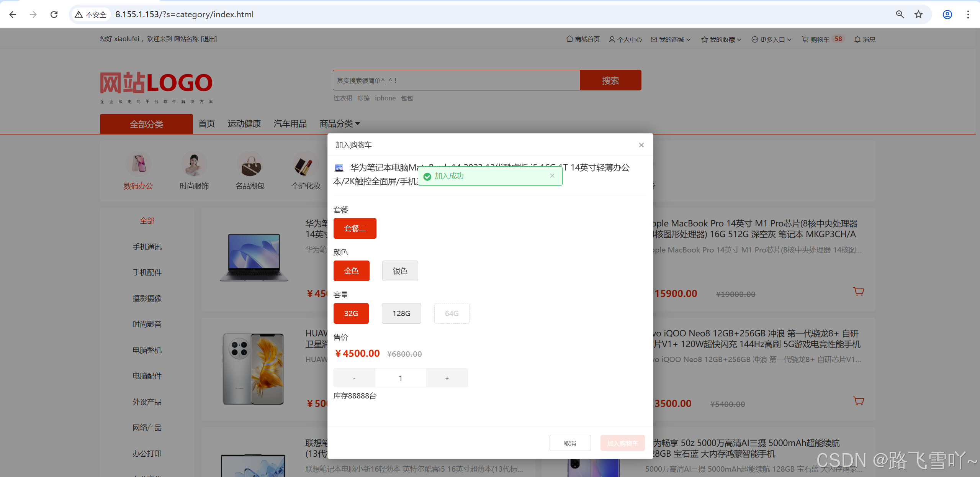The image size is (980, 477).
Task: Go to 运动健康 navigation tab
Action: click(x=244, y=123)
